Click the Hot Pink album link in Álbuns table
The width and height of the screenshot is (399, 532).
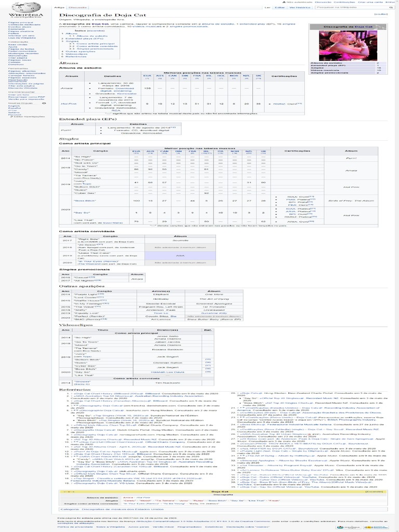[68, 104]
